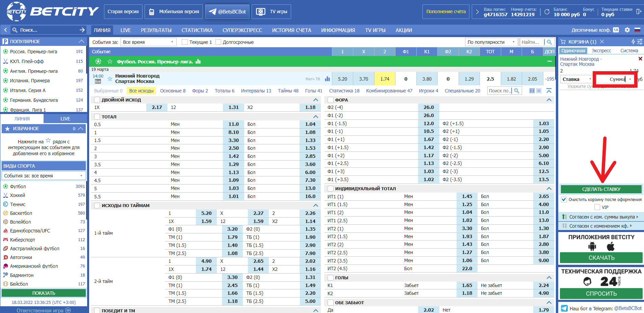
Task: Open the СТАТИСТИКА menu item
Action: (197, 30)
